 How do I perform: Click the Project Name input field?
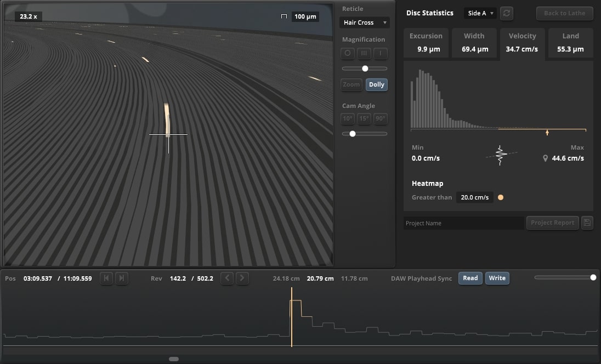(463, 223)
